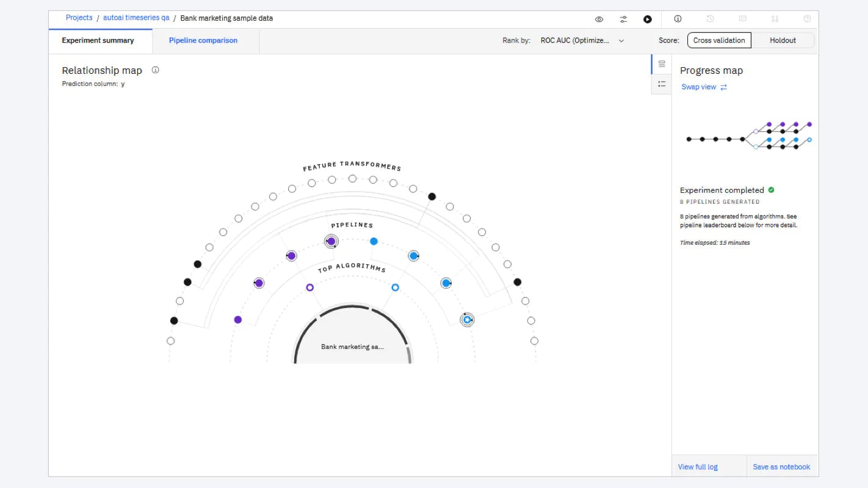Select the Experiment summary tab
The width and height of the screenshot is (868, 488).
point(98,40)
